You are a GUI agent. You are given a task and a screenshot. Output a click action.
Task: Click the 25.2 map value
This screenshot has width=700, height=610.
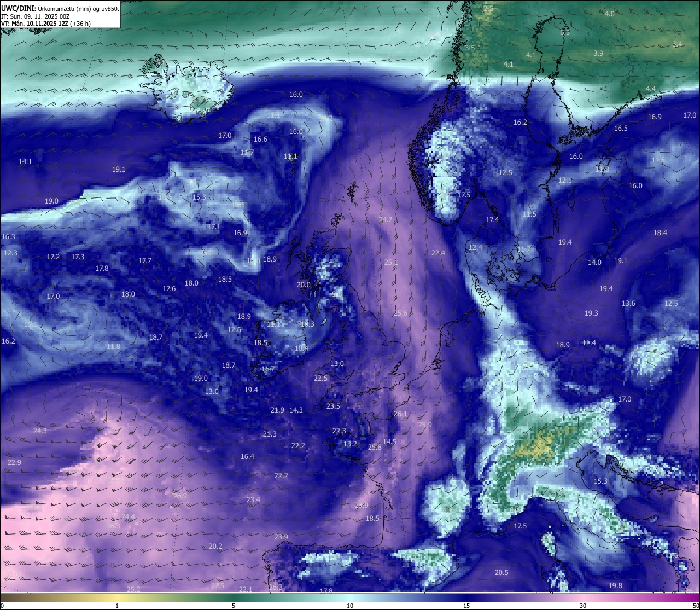pyautogui.click(x=133, y=589)
